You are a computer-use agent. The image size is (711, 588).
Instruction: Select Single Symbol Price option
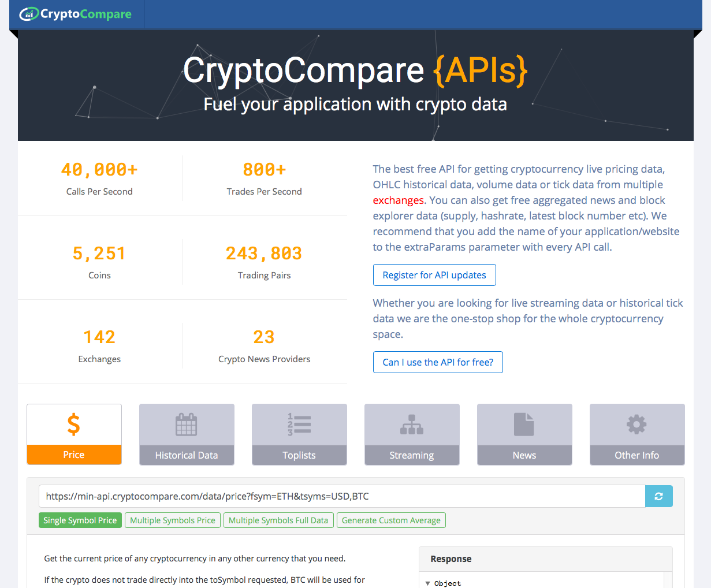click(x=80, y=520)
